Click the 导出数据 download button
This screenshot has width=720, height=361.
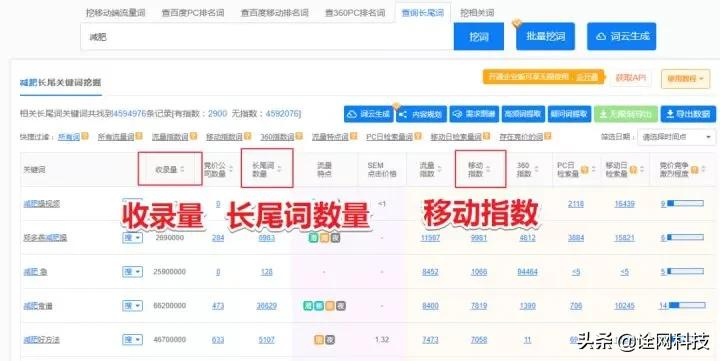(688, 114)
